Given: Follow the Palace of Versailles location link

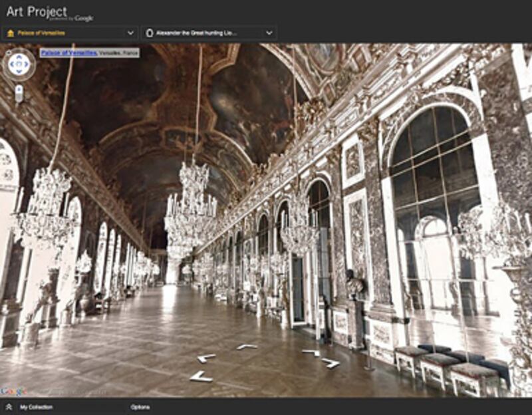Looking at the screenshot, I should click(68, 53).
